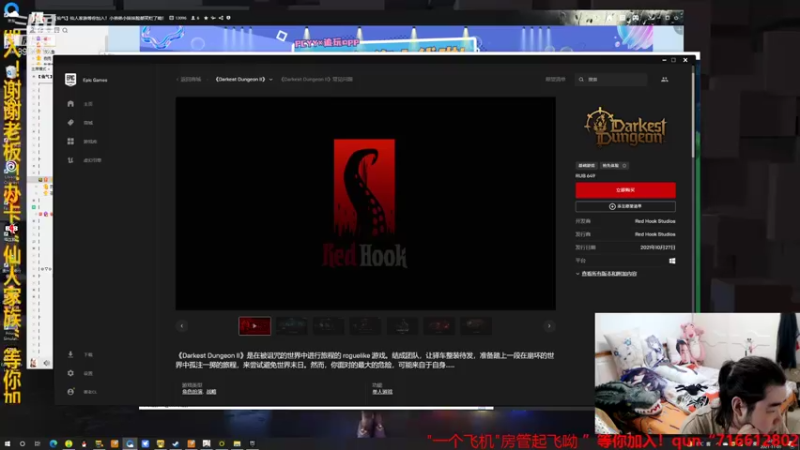Screen dimensions: 800x450
Task: Launch Microsoft Edge from the taskbar
Action: 53,444
